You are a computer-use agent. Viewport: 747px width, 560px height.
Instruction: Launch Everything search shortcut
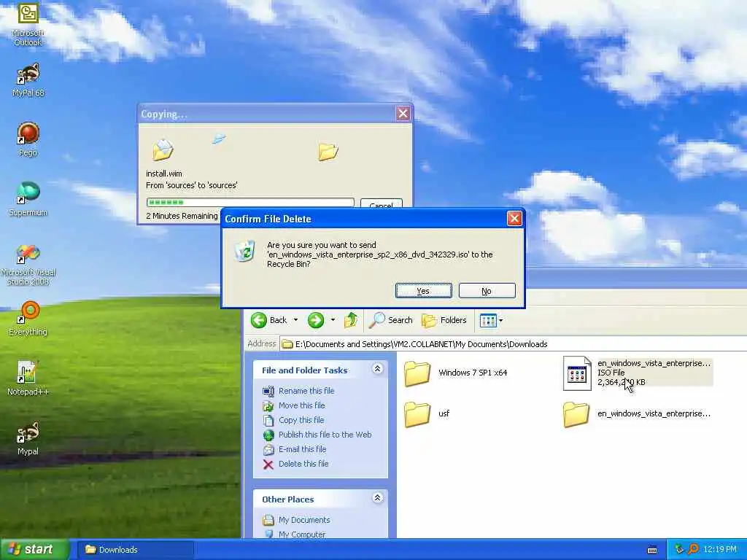pos(28,318)
